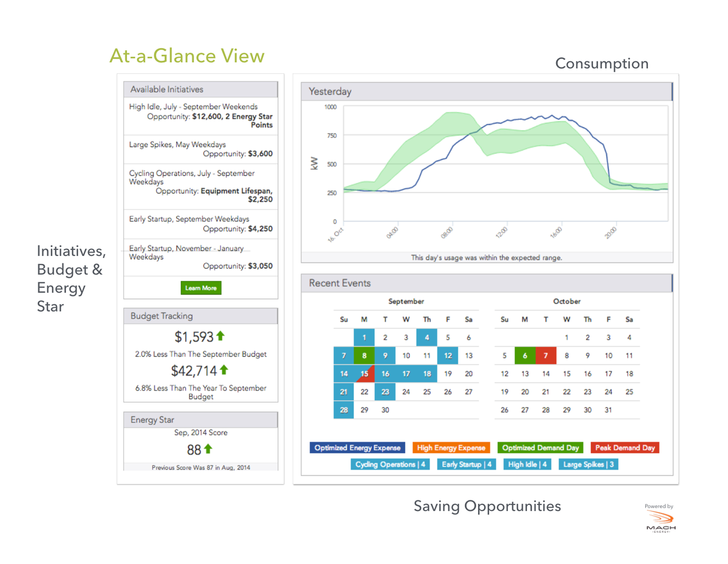The height and width of the screenshot is (564, 728).
Task: Select September 30 in the calendar
Action: [385, 410]
